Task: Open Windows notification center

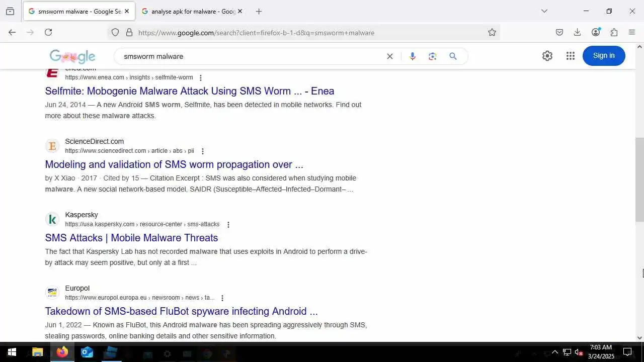Action: click(627, 352)
